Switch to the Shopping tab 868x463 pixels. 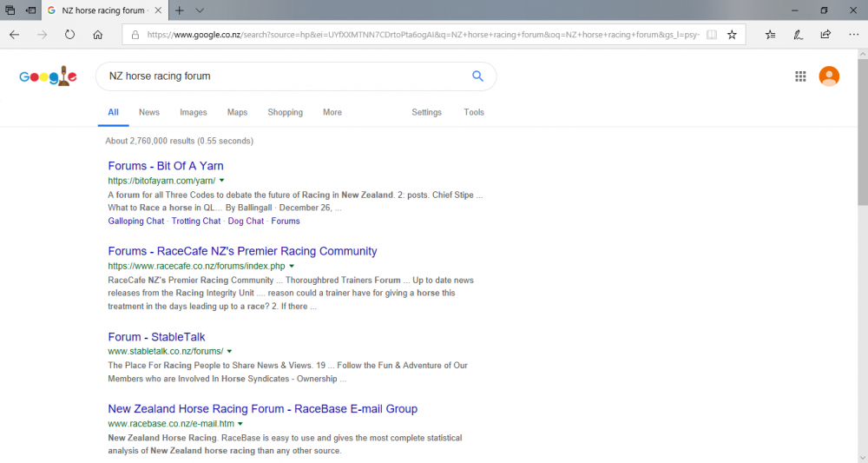coord(285,112)
